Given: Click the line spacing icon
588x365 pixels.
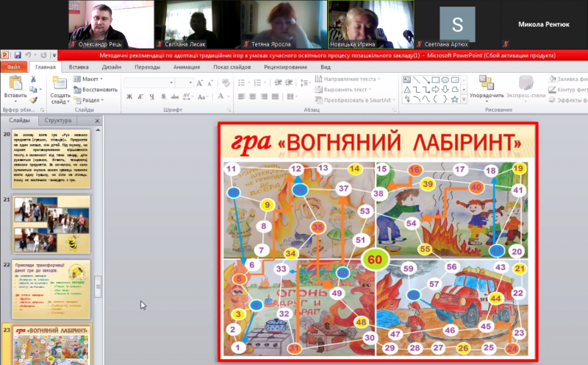Looking at the screenshot, I should pyautogui.click(x=304, y=82).
